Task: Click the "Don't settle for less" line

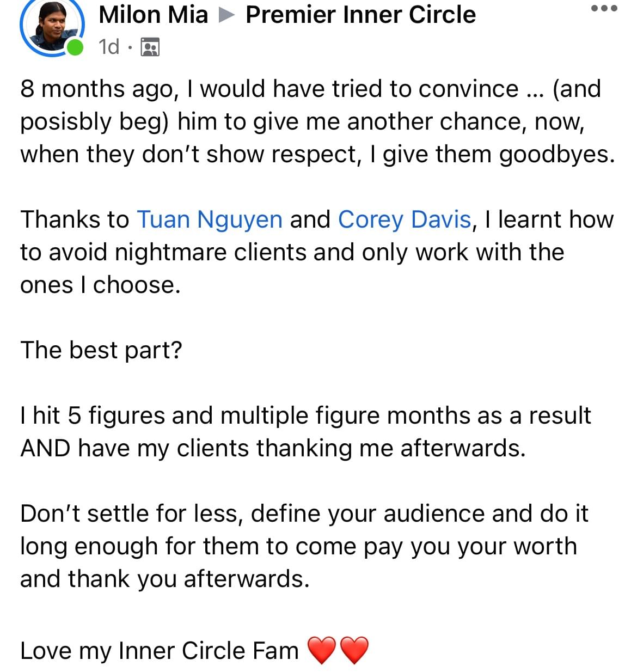Action: pyautogui.click(x=304, y=514)
